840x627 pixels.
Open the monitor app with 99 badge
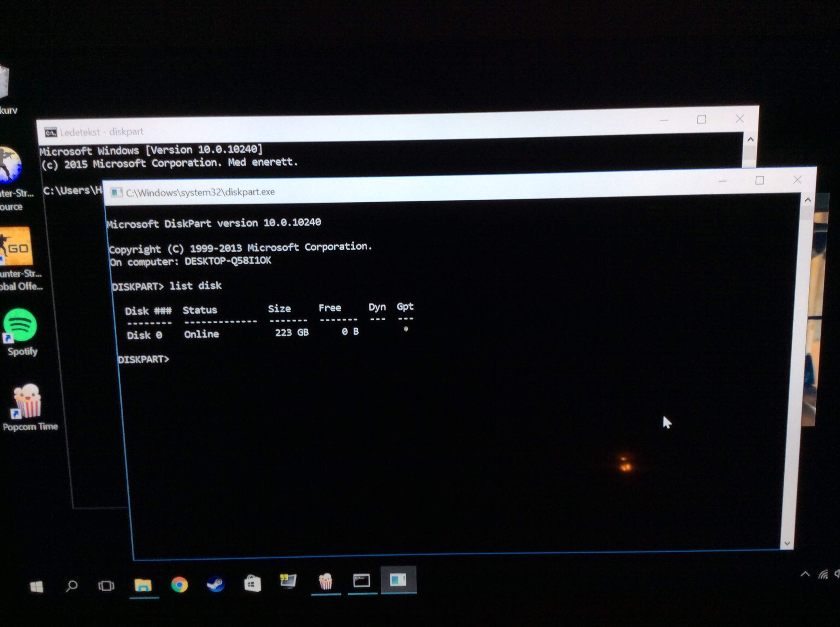point(288,581)
